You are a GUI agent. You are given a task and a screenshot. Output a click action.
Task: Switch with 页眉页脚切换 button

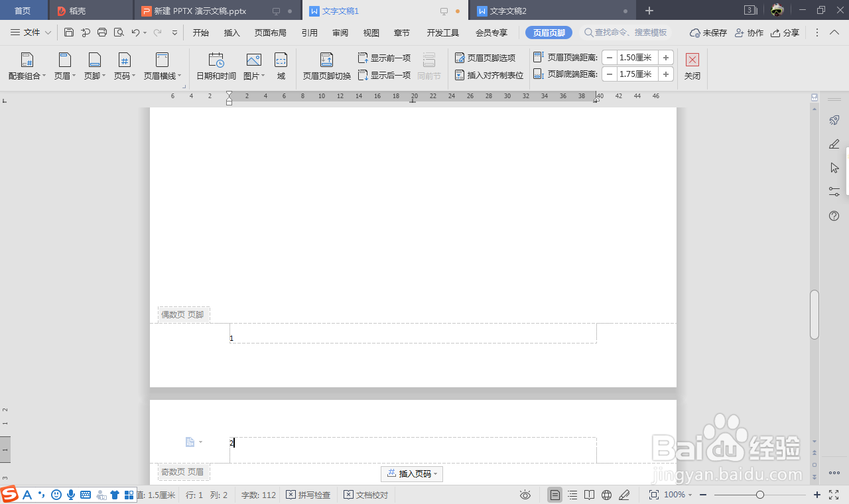click(327, 67)
